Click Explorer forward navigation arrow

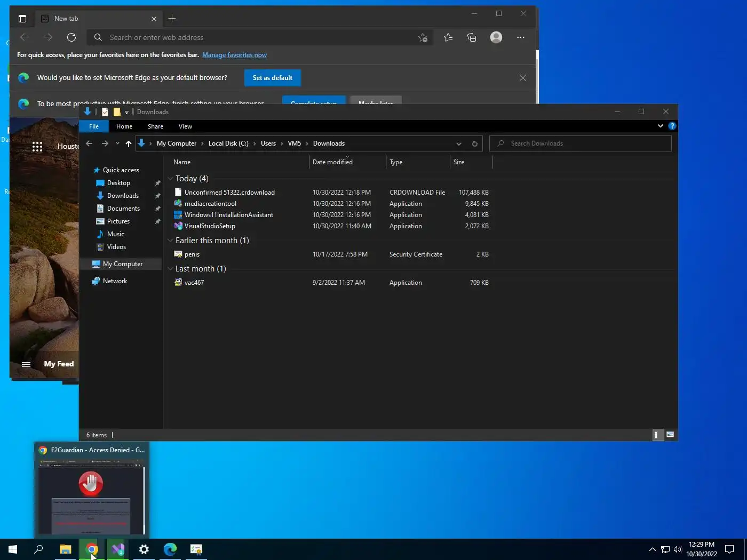105,143
